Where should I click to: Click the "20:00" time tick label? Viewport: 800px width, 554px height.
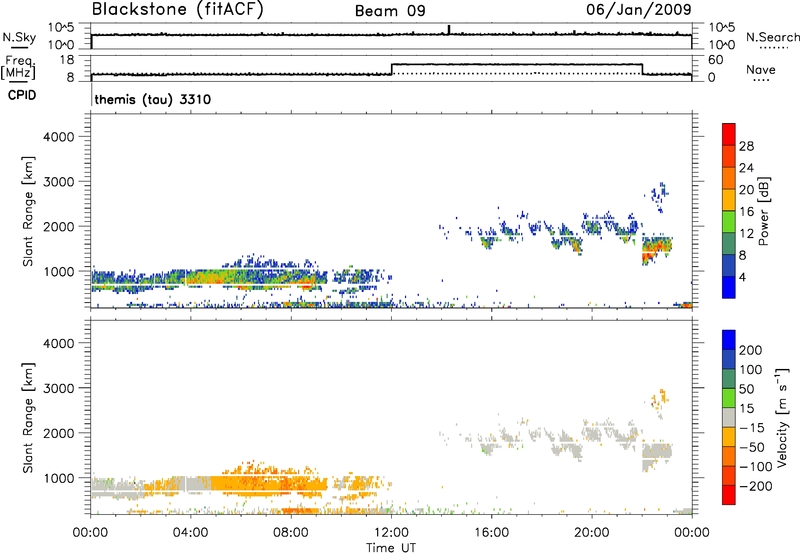(x=591, y=533)
